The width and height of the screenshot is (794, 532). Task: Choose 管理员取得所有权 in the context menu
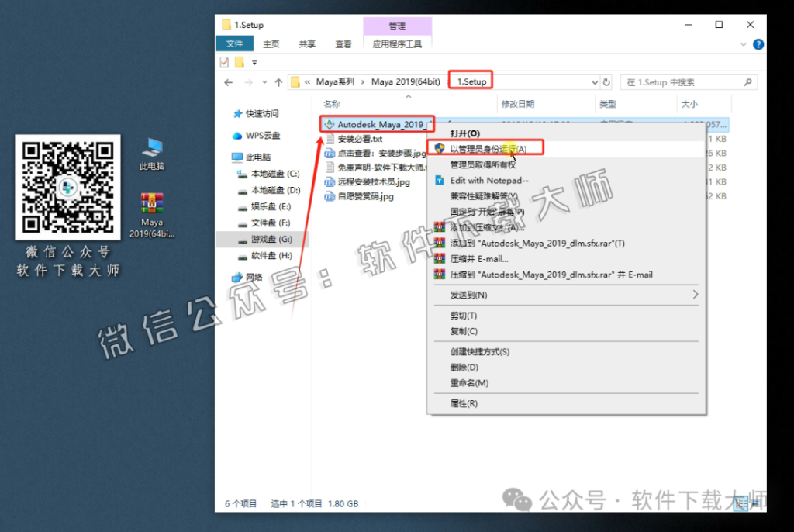pos(482,164)
